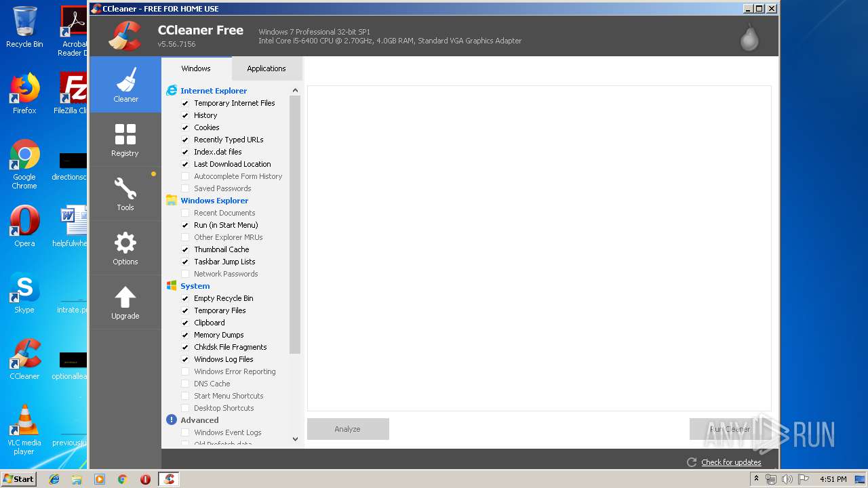
Task: Click the refresh icon beside Check for updates
Action: click(692, 462)
